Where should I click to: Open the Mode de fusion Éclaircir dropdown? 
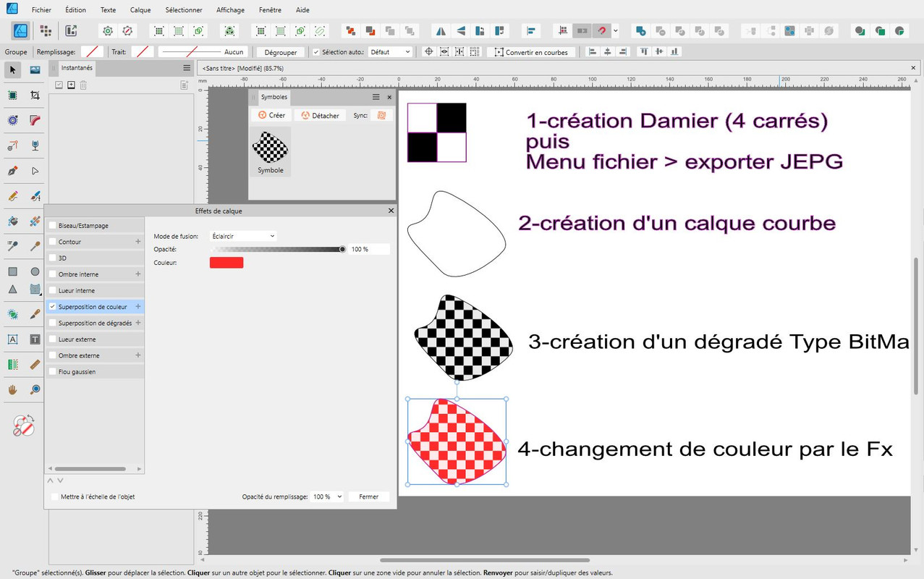point(242,236)
